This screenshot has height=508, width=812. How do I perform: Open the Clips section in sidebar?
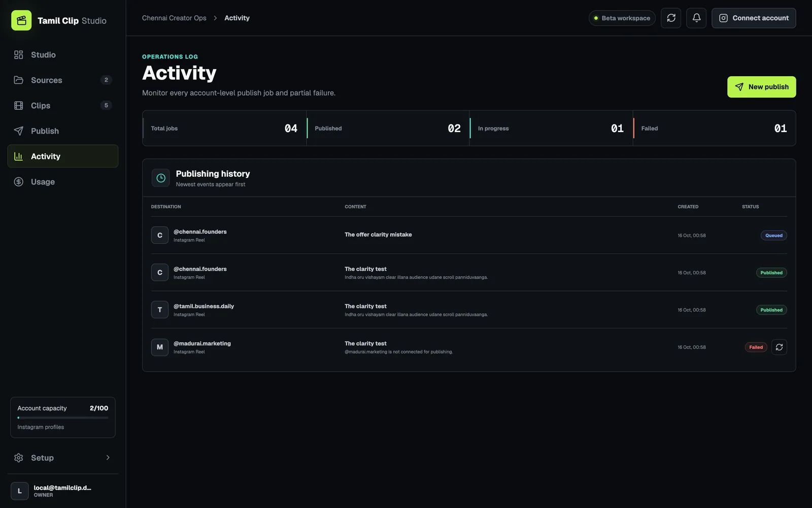(63, 106)
